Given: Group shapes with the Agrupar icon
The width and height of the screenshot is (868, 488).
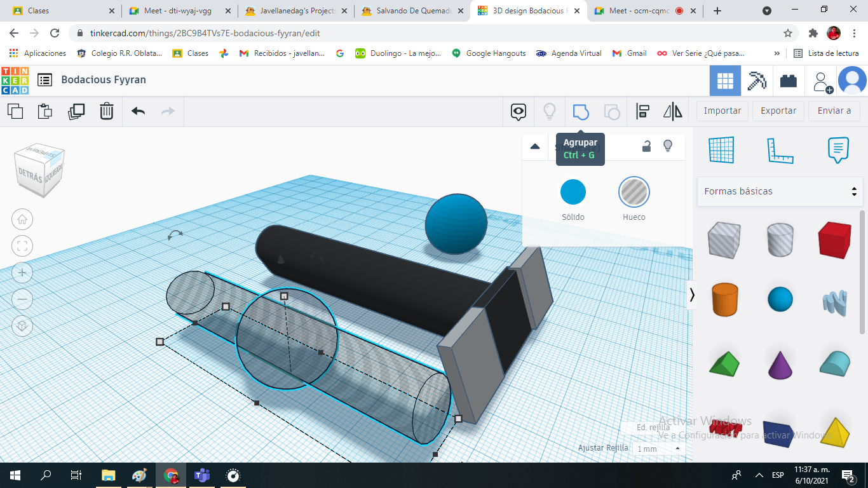Looking at the screenshot, I should (x=581, y=112).
